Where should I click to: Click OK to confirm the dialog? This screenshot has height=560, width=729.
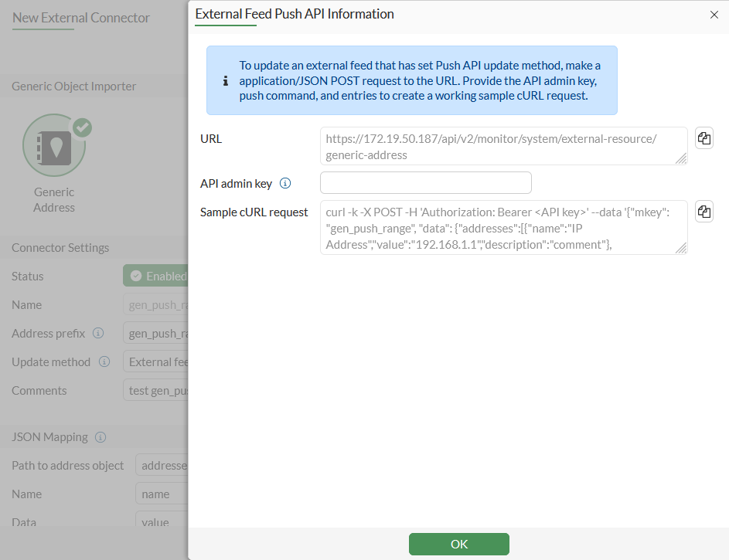point(458,544)
